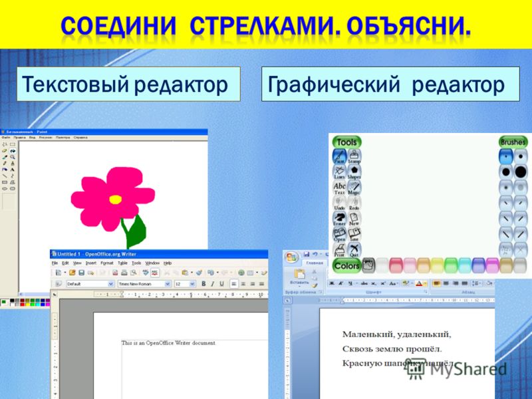
Task: Select the Eraser in Tux Paint
Action: (x=339, y=219)
